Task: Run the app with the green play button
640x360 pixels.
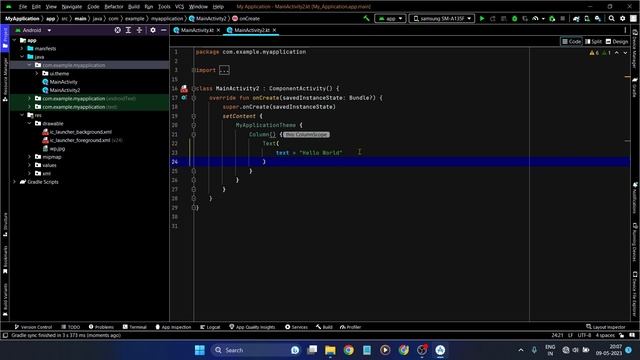Action: click(482, 18)
